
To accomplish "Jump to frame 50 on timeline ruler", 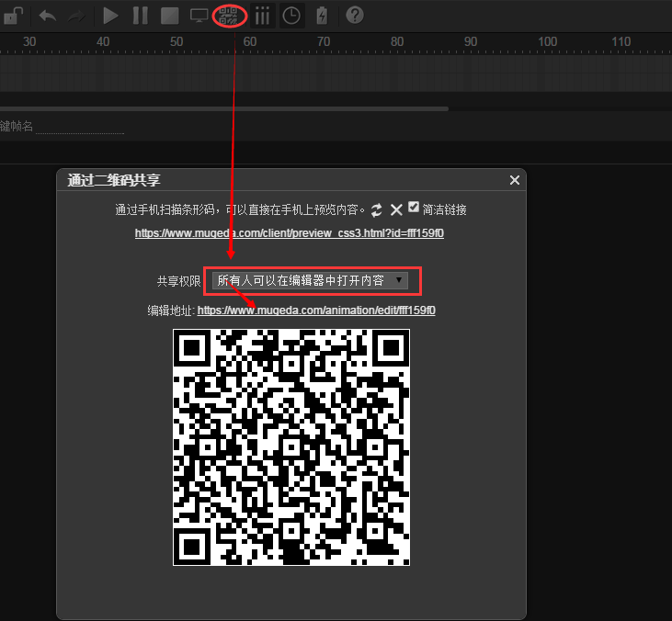I will click(x=177, y=41).
